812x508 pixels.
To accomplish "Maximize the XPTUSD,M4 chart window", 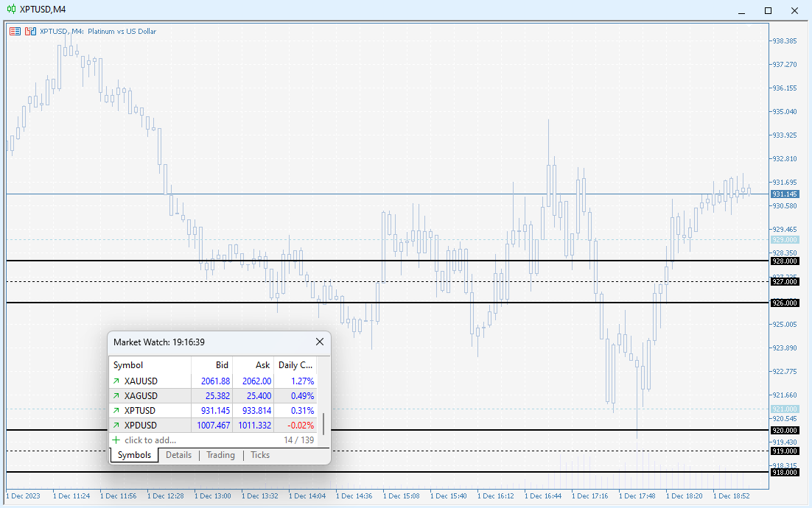I will click(x=768, y=10).
